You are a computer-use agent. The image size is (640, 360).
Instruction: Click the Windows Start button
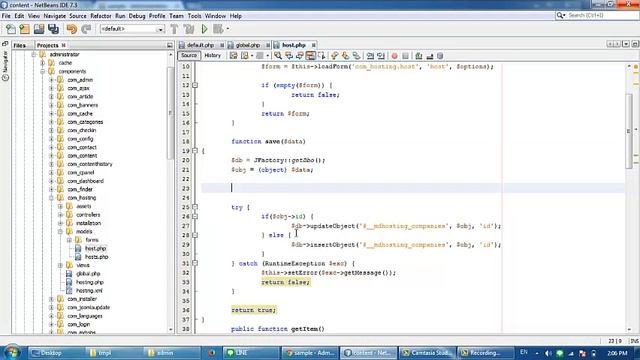pyautogui.click(x=12, y=352)
